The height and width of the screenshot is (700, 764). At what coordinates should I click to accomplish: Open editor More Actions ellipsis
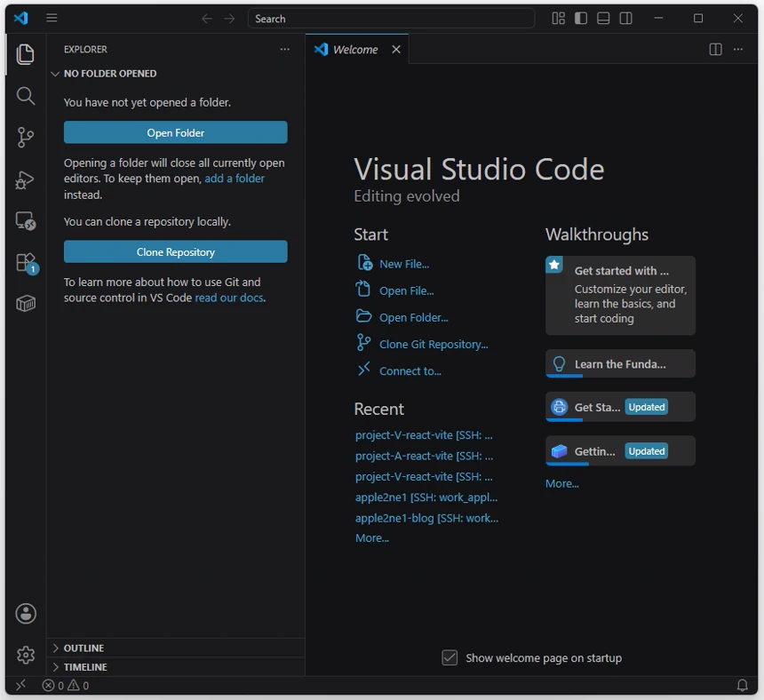click(738, 49)
